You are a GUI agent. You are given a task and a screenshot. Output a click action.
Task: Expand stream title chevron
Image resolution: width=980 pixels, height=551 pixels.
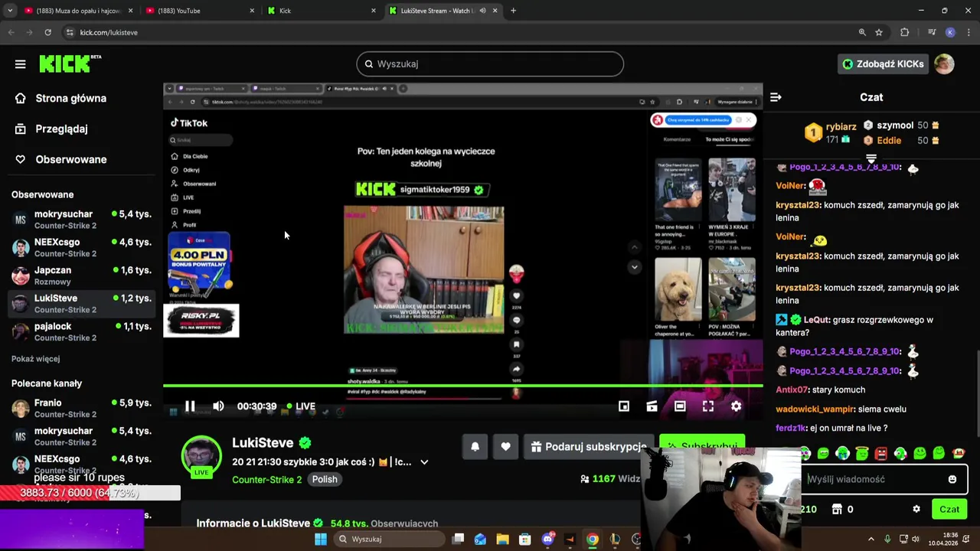pos(424,462)
